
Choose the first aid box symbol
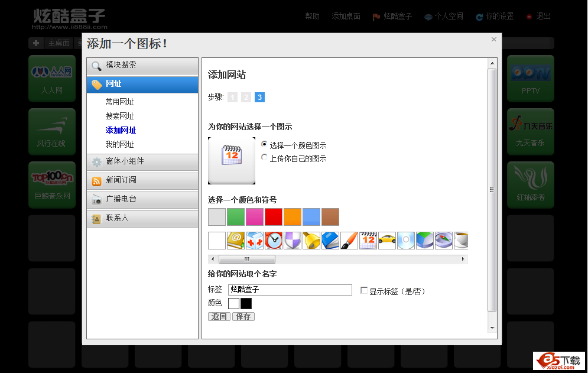(x=255, y=241)
